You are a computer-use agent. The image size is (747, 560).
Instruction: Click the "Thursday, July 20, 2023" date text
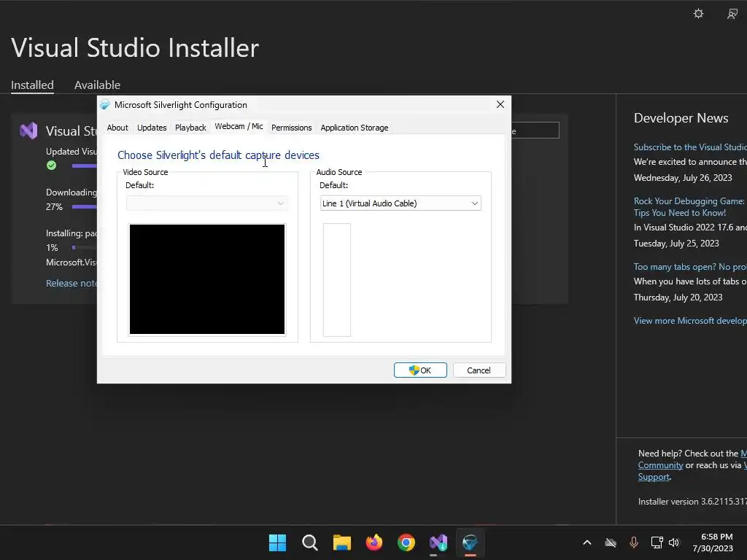[678, 297]
